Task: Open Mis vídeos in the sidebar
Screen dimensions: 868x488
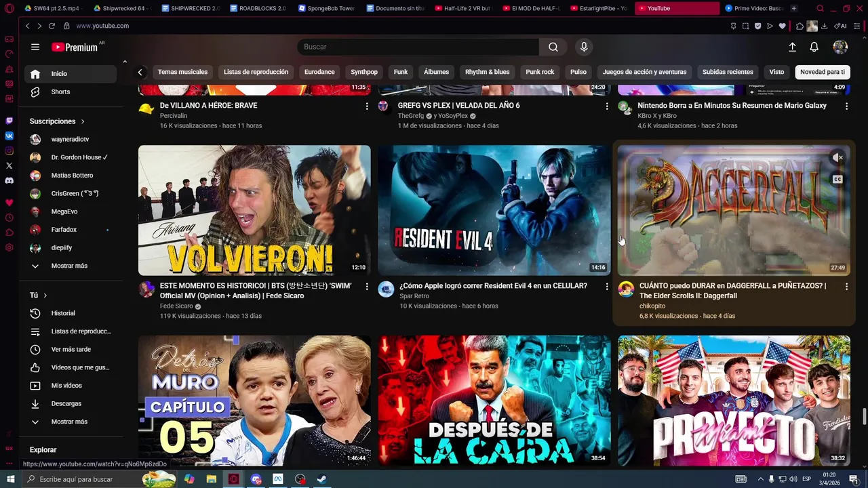Action: [71, 386]
